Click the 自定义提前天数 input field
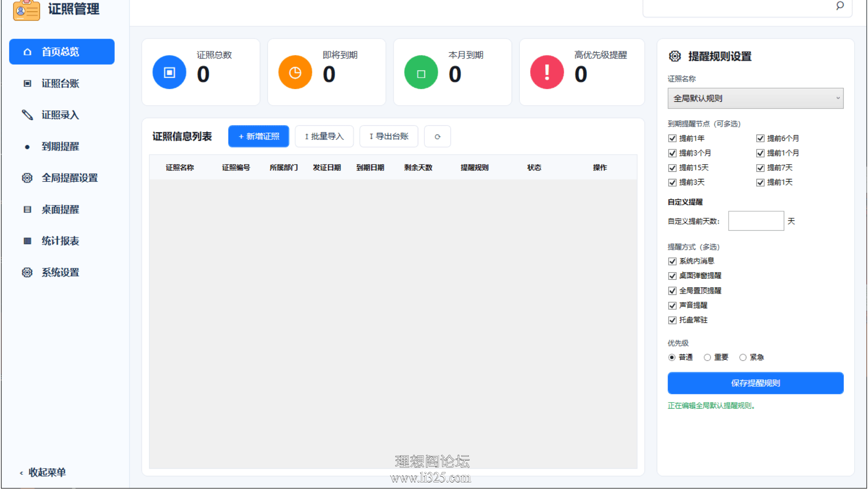The image size is (868, 491). coord(756,221)
